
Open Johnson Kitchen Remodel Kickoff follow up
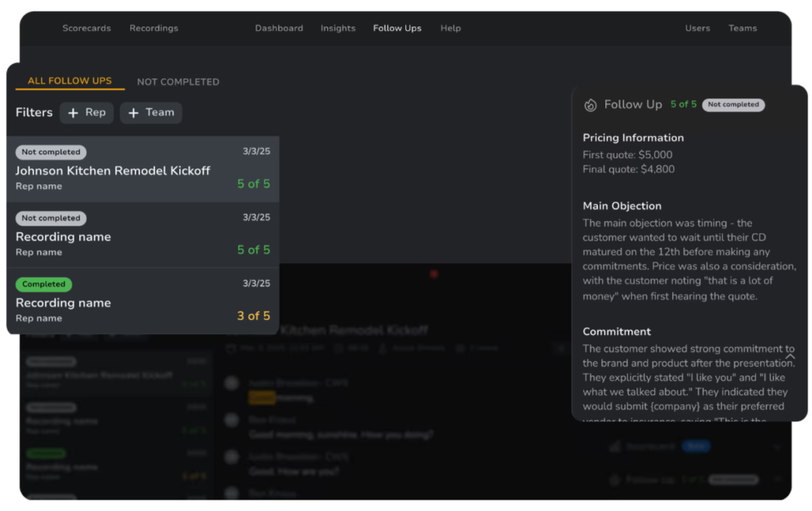[x=143, y=169]
